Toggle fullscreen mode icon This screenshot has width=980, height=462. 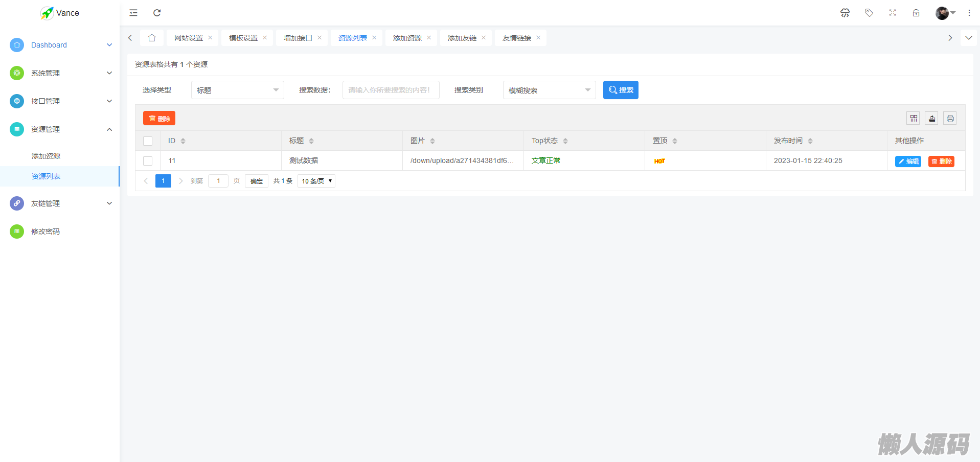(893, 13)
